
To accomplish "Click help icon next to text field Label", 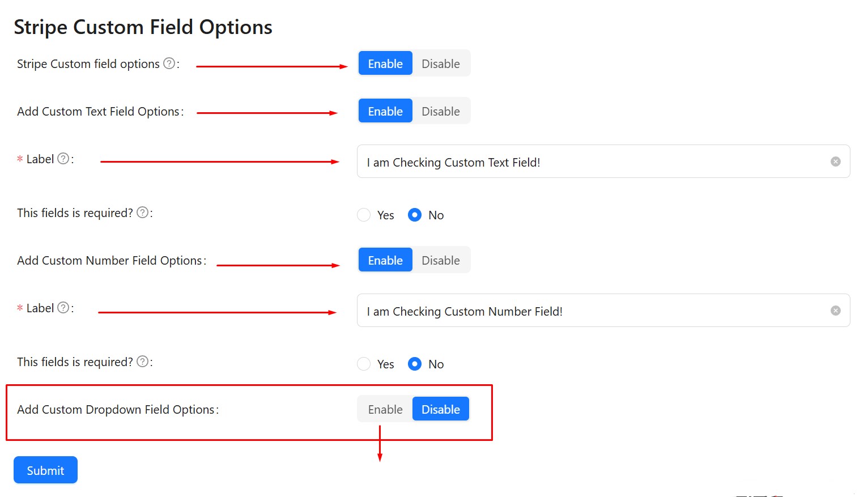I will (x=63, y=159).
